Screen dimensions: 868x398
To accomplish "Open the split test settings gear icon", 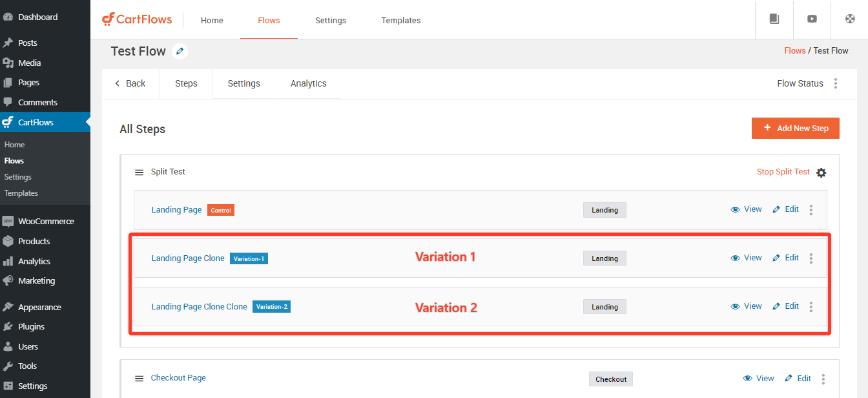I will pyautogui.click(x=821, y=173).
